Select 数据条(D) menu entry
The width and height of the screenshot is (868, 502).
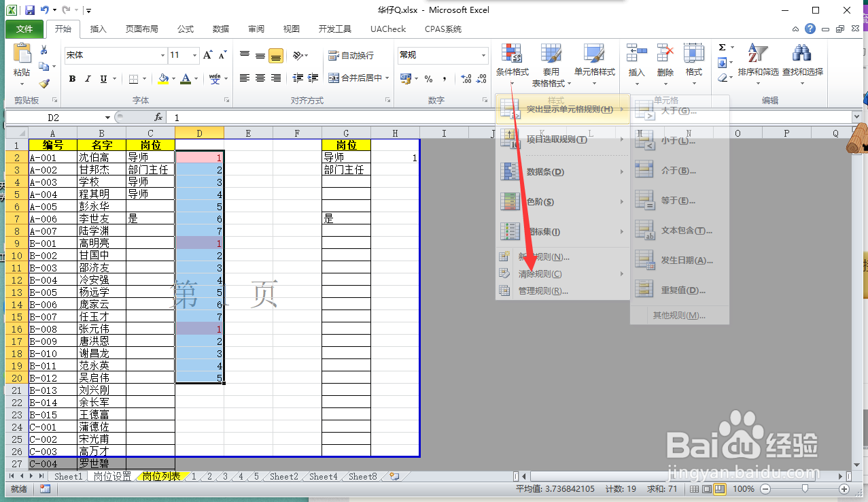[561, 172]
